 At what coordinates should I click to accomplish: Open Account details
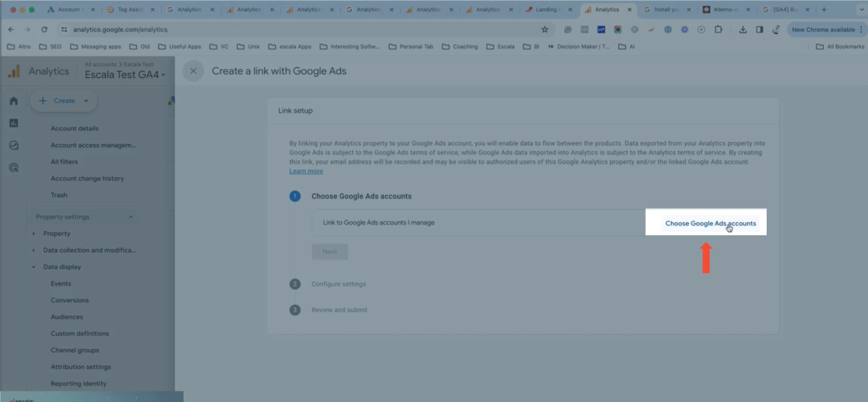pyautogui.click(x=74, y=129)
